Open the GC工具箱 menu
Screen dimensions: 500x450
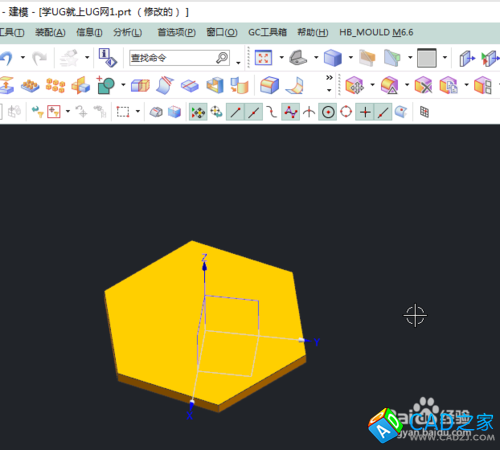pos(267,32)
